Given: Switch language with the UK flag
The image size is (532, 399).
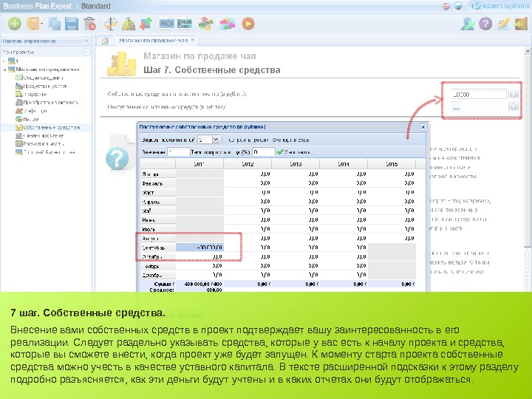Looking at the screenshot, I should (x=446, y=7).
